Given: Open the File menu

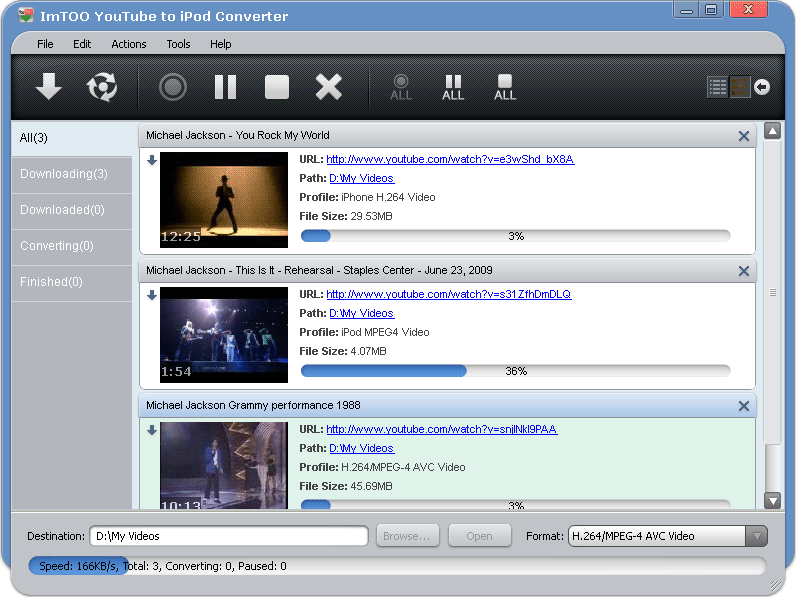Looking at the screenshot, I should click(x=45, y=44).
